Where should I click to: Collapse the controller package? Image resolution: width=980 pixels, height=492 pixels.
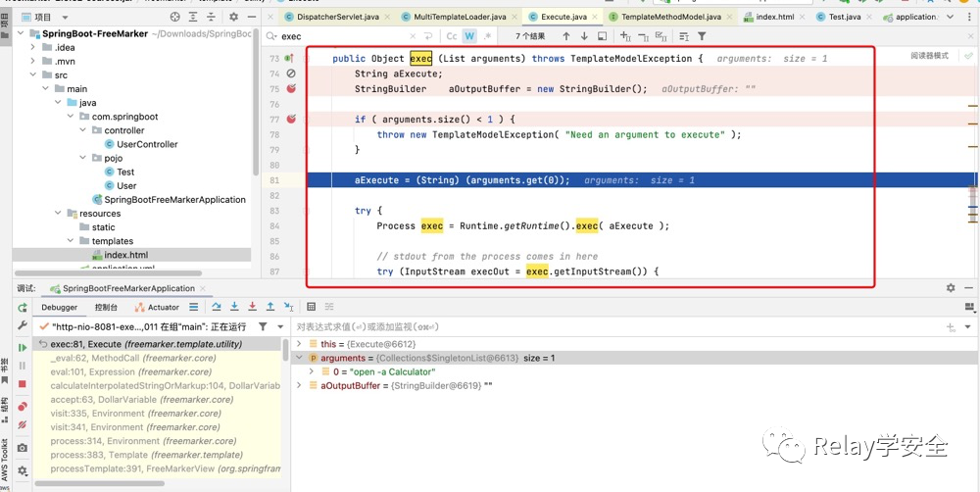[82, 130]
